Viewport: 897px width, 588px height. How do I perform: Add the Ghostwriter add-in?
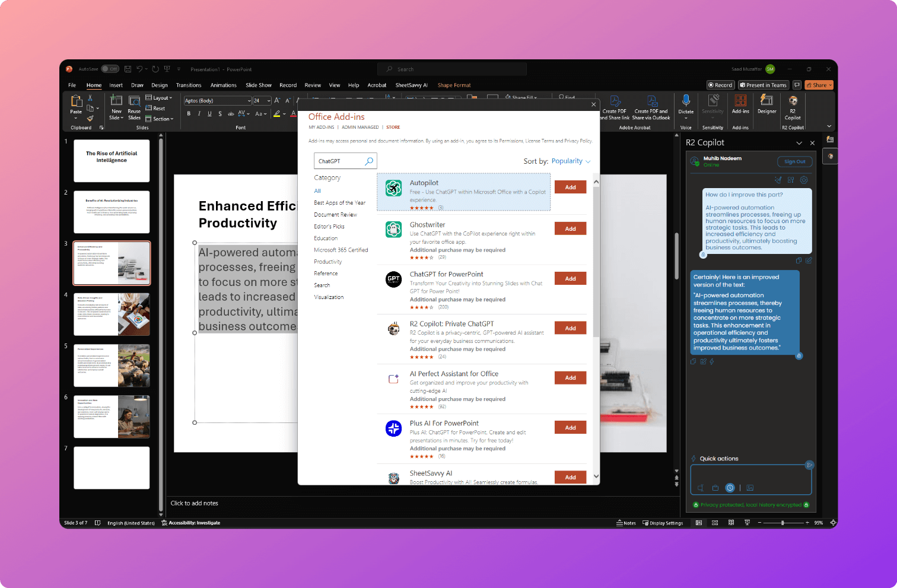(x=570, y=228)
